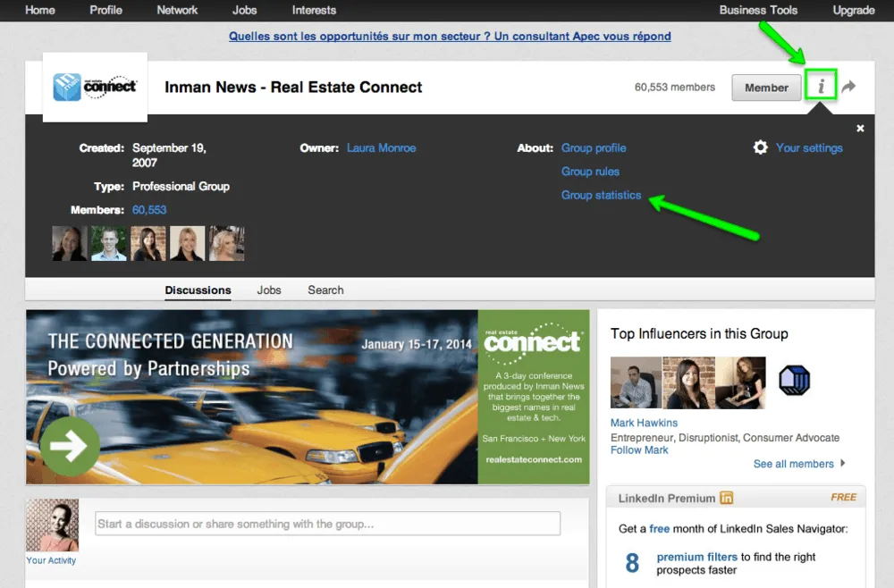
Task: Click the Apec consultant ad link
Action: 450,36
